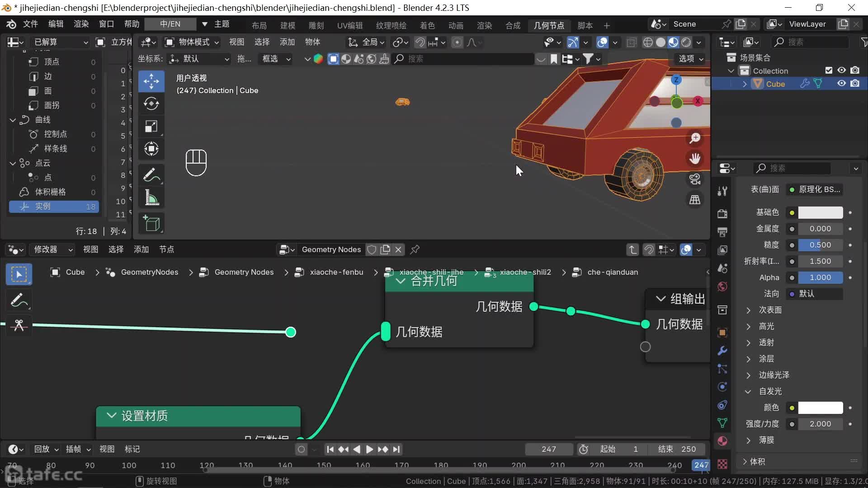Click the viewport zoom magnifier icon
The height and width of the screenshot is (488, 868).
[695, 138]
